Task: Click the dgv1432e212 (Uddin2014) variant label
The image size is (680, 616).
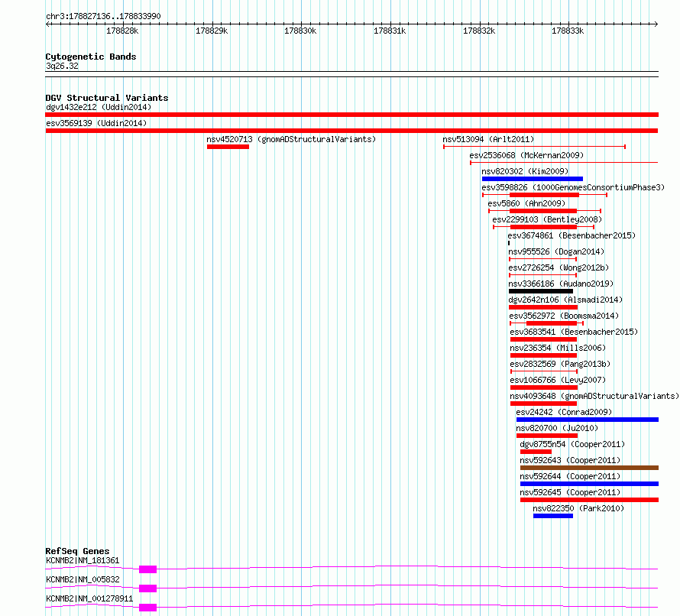Action: 99,107
